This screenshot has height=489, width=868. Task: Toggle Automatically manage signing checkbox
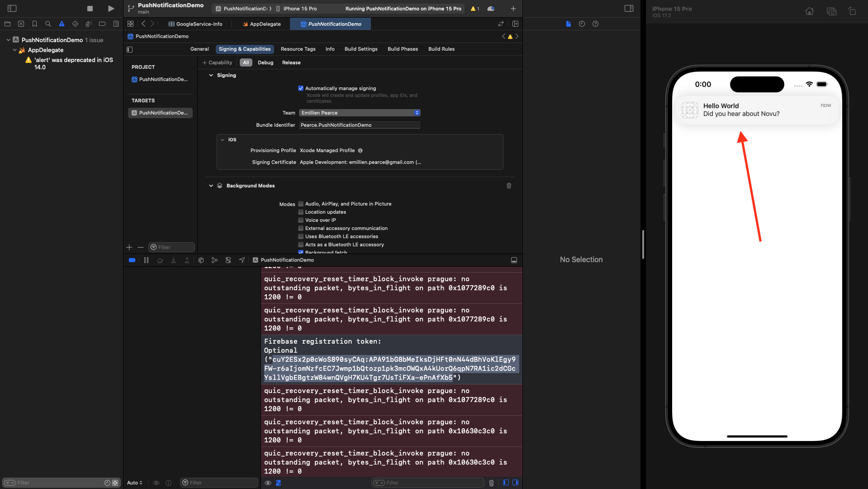point(301,88)
